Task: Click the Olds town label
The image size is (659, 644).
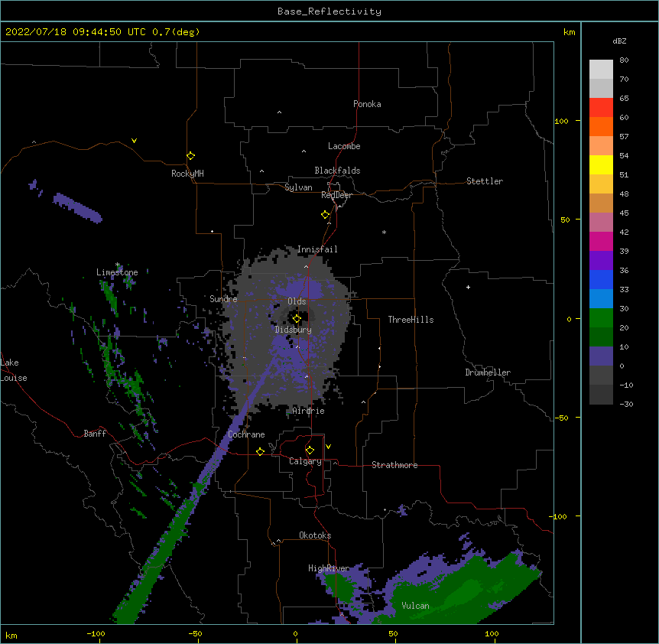Action: coord(297,301)
